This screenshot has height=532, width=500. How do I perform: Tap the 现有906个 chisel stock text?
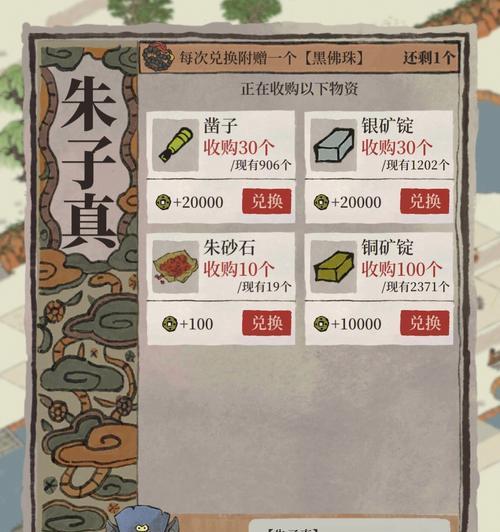tap(261, 165)
